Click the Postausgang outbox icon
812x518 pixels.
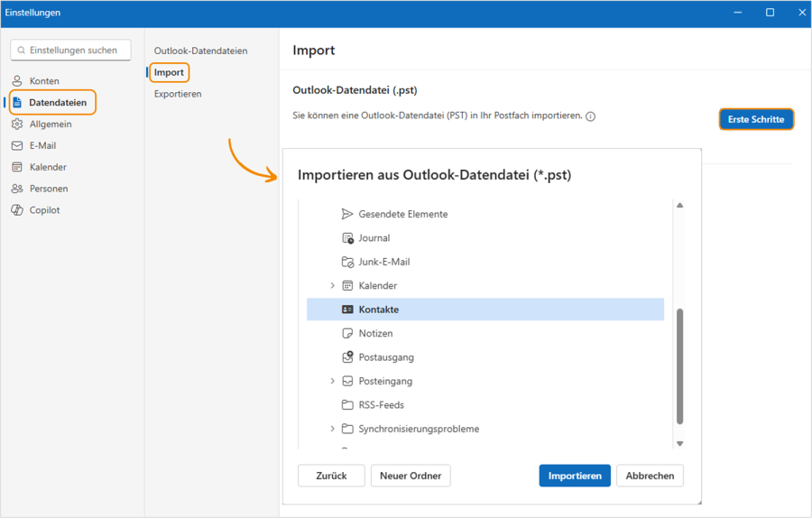pos(347,356)
